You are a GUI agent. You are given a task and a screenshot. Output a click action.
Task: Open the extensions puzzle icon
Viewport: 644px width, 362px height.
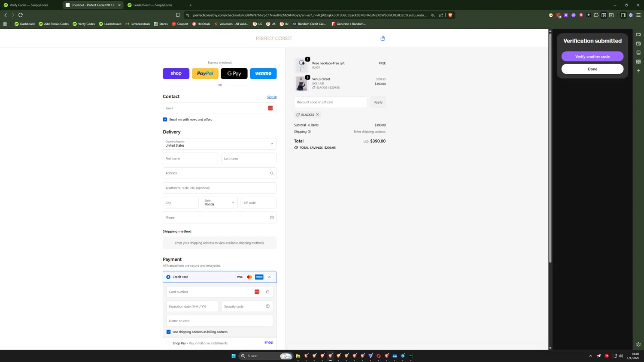pos(596,15)
